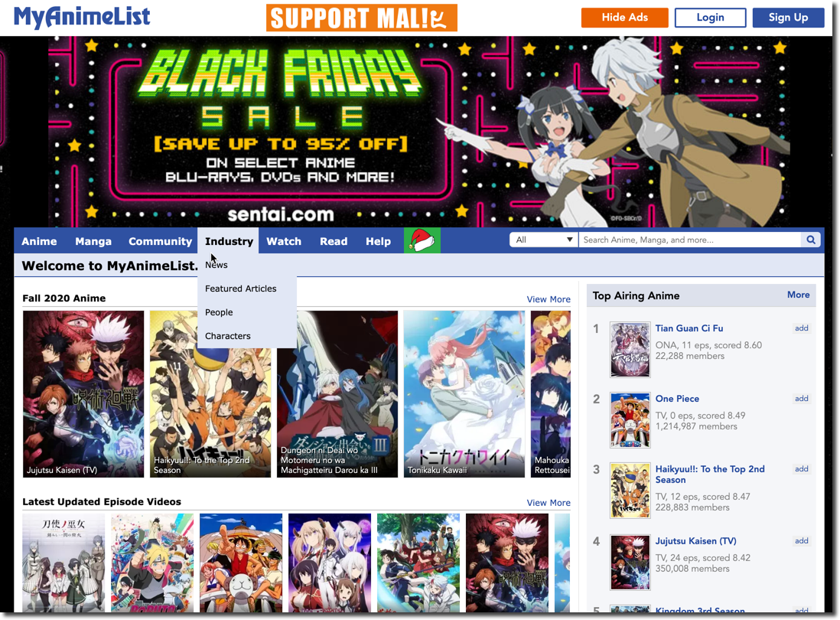Click the Login button
840x620 pixels.
coord(711,18)
